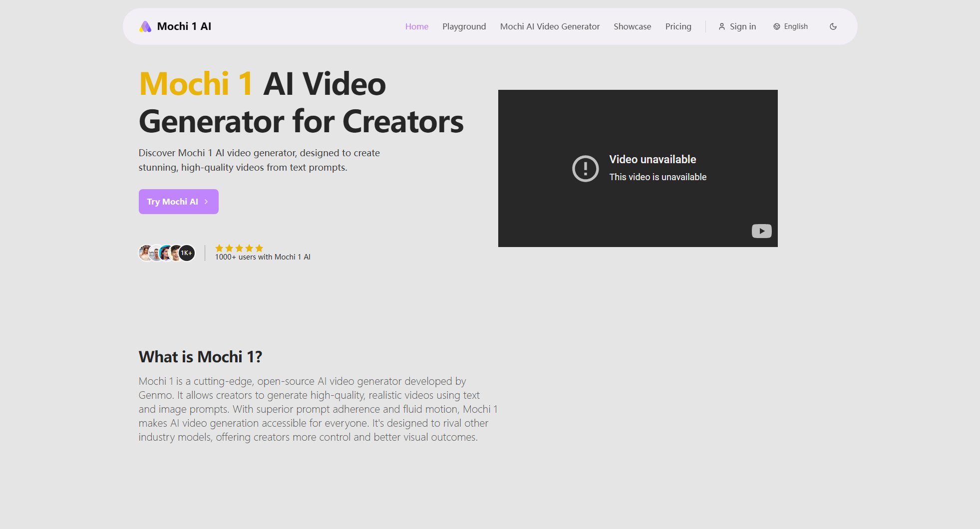Click the Sign in link

(x=737, y=26)
